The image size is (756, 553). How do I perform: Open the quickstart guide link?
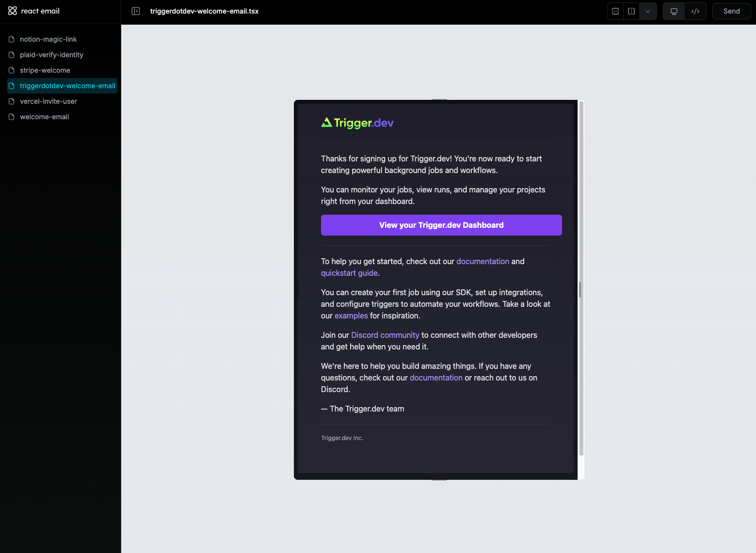(349, 273)
